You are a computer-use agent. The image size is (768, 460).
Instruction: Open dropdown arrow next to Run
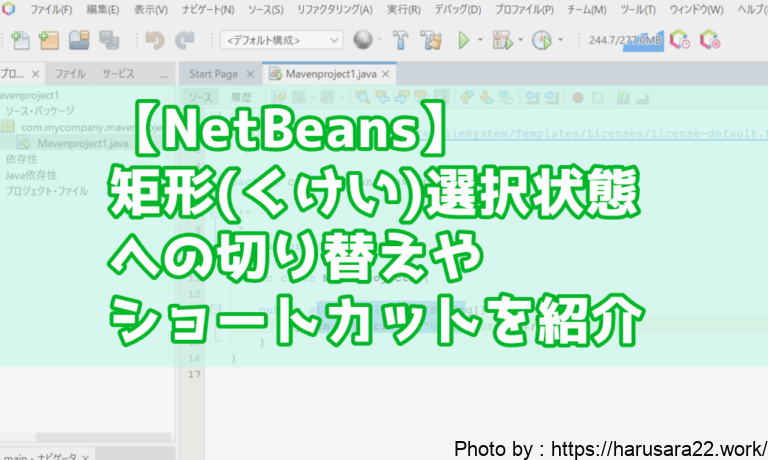coord(480,40)
